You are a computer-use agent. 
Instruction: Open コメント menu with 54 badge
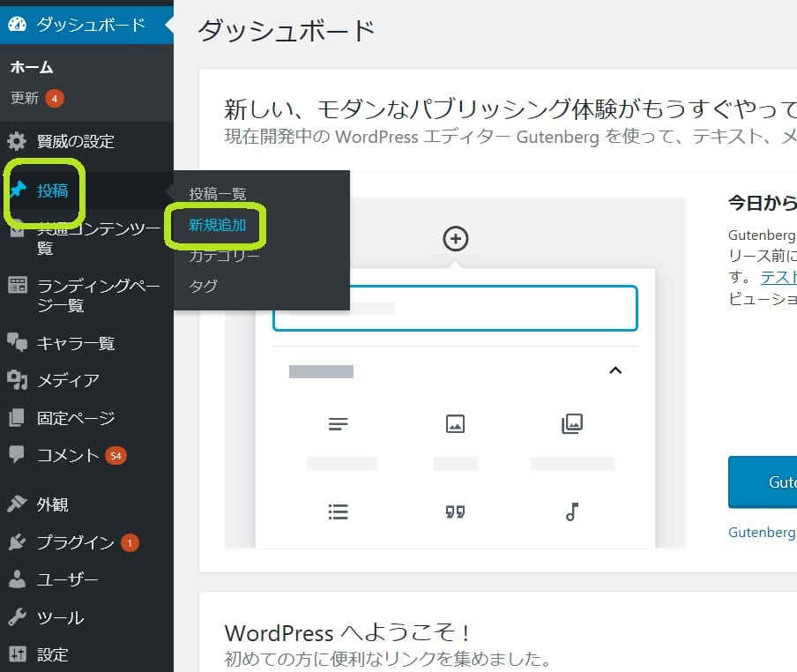(x=86, y=455)
